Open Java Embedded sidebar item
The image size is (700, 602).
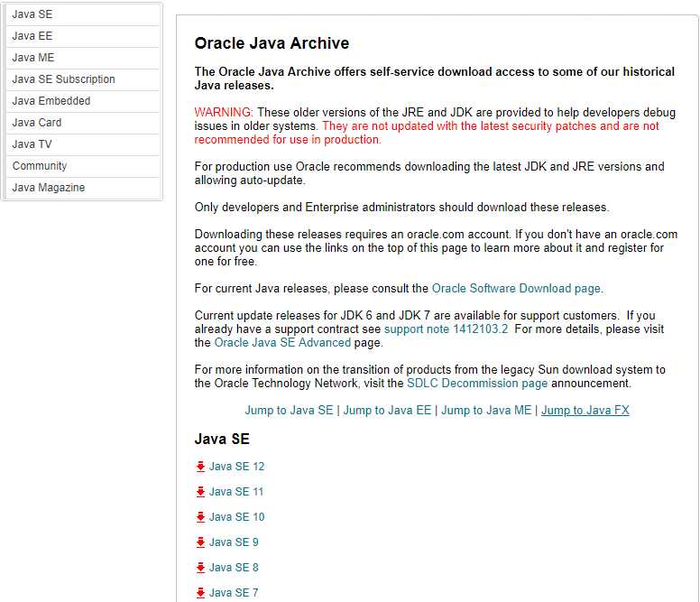[x=83, y=101]
